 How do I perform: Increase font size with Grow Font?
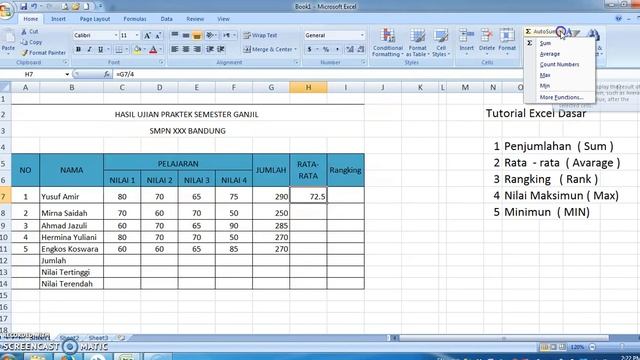click(x=147, y=36)
